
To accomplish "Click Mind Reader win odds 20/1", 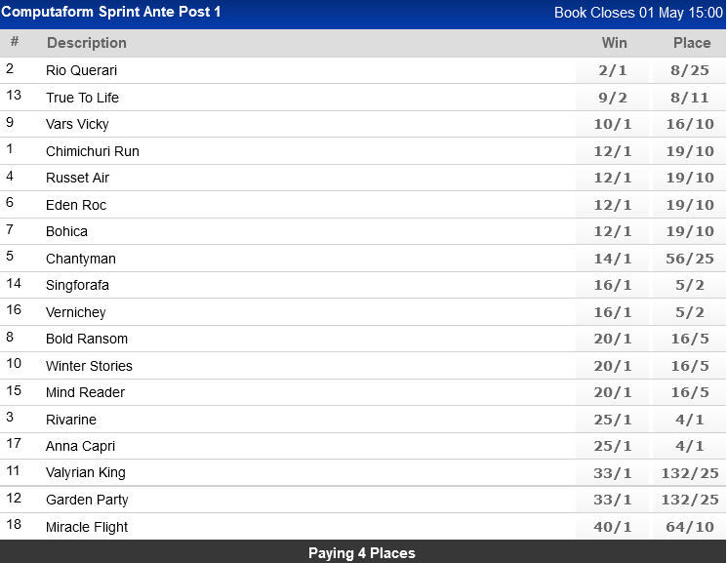I will 614,392.
